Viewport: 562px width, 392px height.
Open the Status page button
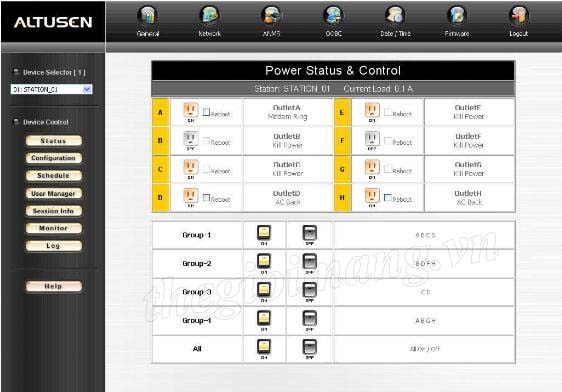[x=53, y=141]
